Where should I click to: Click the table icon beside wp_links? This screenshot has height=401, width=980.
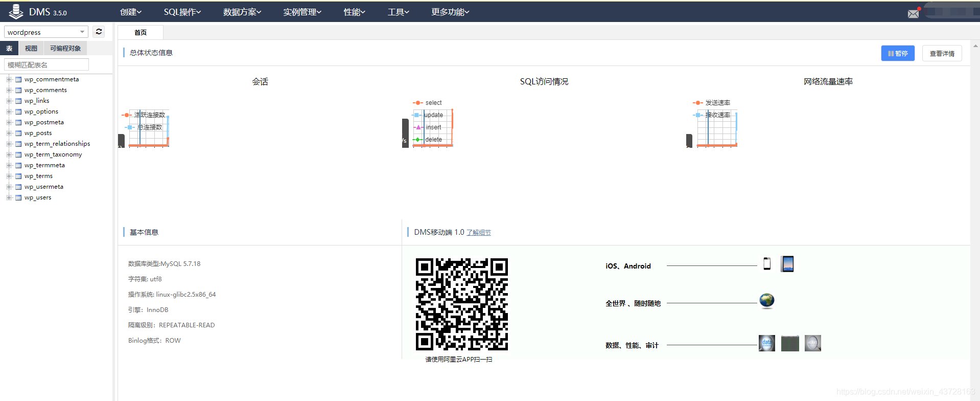pyautogui.click(x=18, y=101)
